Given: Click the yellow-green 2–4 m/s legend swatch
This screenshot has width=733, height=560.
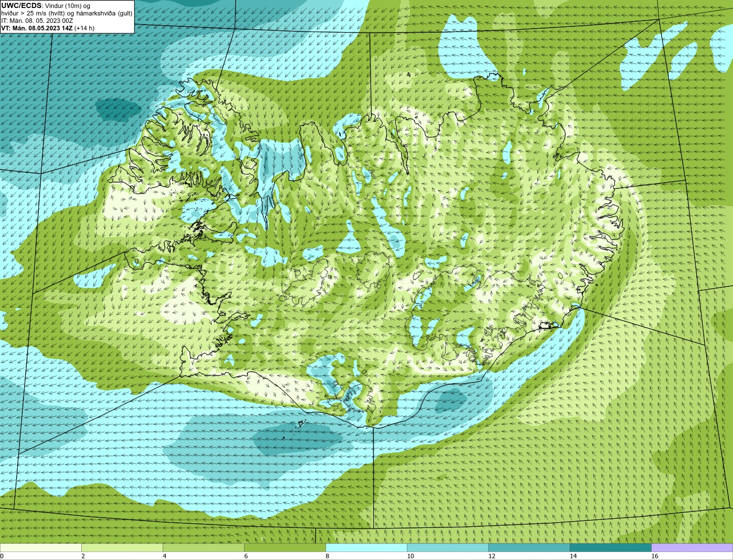Looking at the screenshot, I should point(122,548).
